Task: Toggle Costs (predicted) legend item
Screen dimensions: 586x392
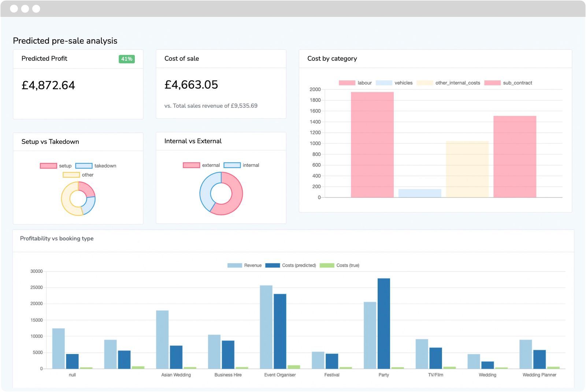Action: click(x=290, y=265)
